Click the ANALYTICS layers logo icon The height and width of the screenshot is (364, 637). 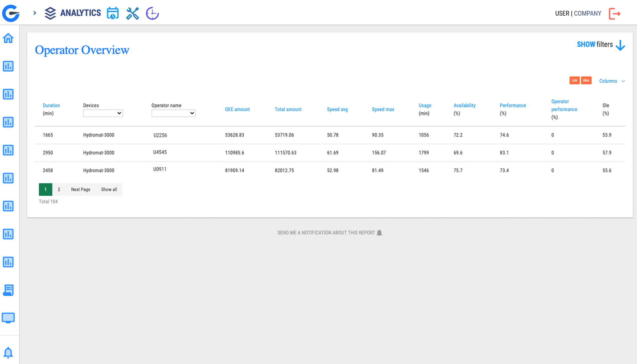[50, 13]
